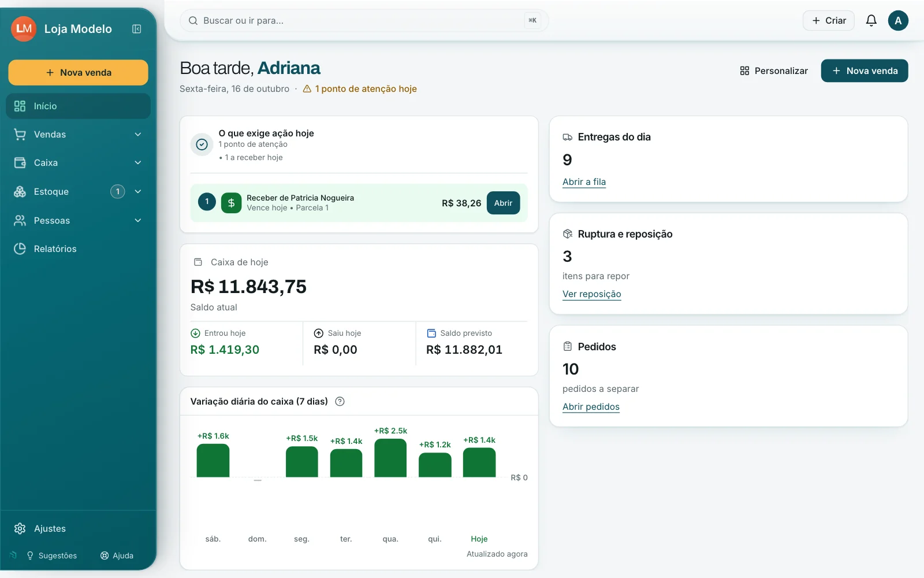Click the Hoje chart bar
Image resolution: width=924 pixels, height=578 pixels.
pos(479,462)
